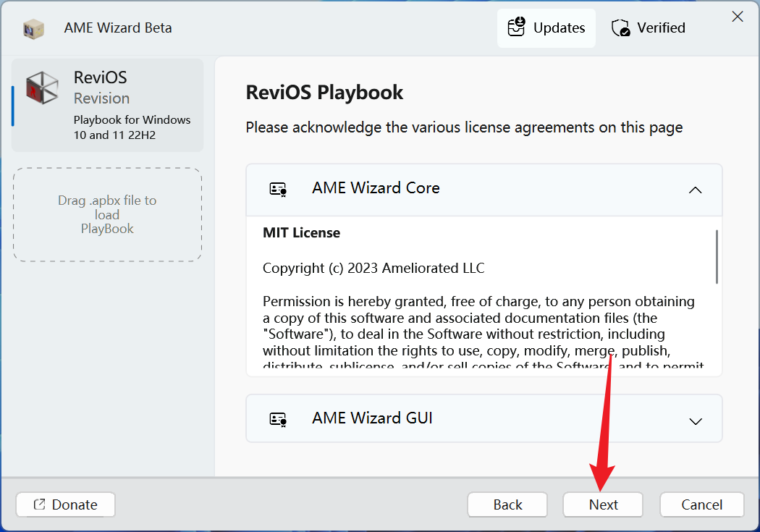Cancel the playbook wizard

[701, 504]
